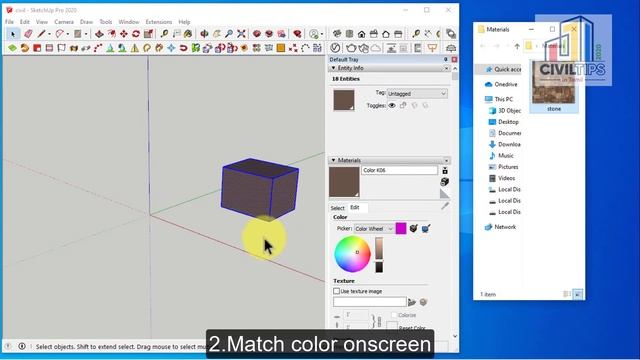
Task: Pick the Paint Bucket tool
Action: [188, 34]
